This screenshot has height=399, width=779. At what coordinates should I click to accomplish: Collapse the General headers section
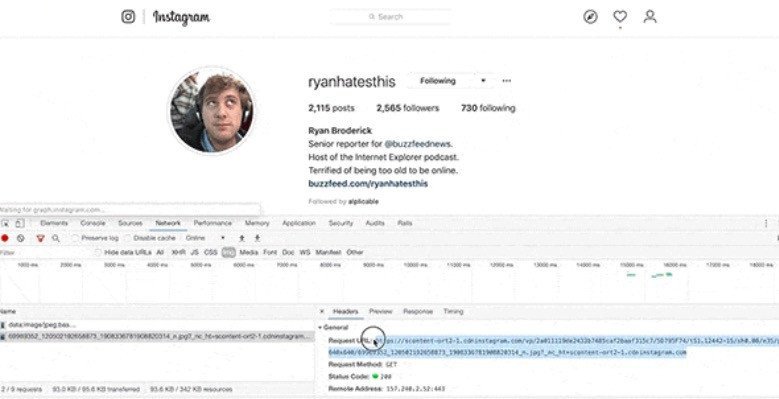333,328
